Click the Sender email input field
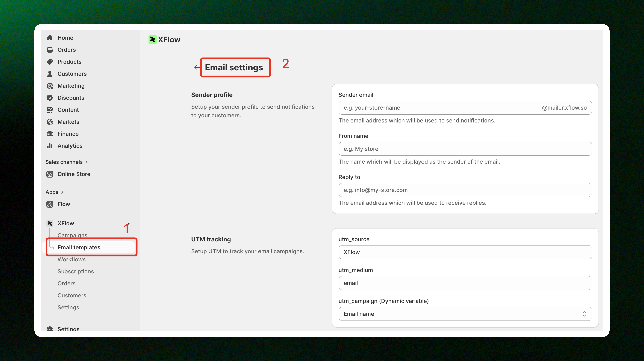The height and width of the screenshot is (361, 644). point(465,108)
